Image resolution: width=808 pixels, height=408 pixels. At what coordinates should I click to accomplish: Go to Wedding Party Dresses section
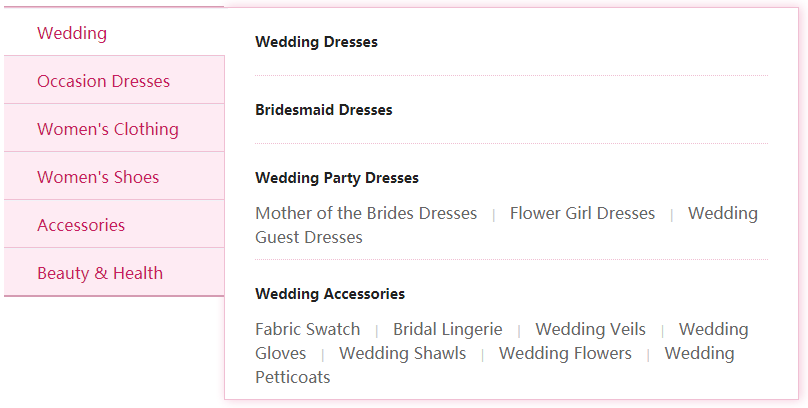337,178
